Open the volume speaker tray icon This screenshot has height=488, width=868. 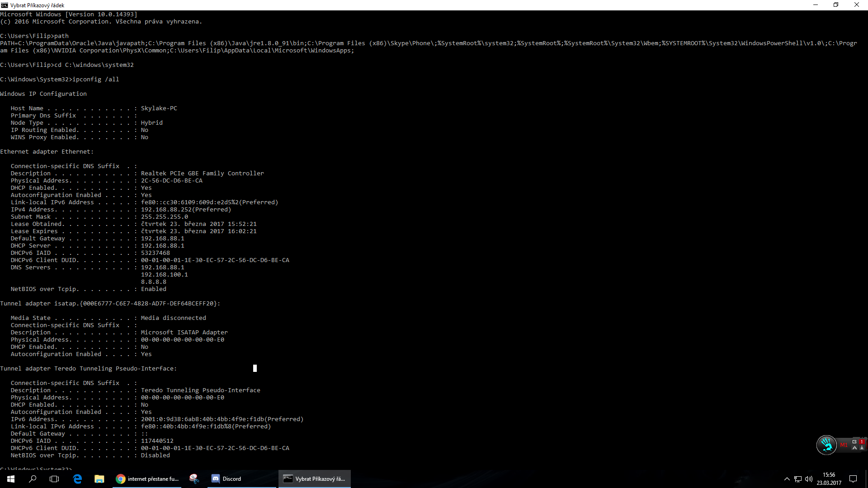point(809,479)
